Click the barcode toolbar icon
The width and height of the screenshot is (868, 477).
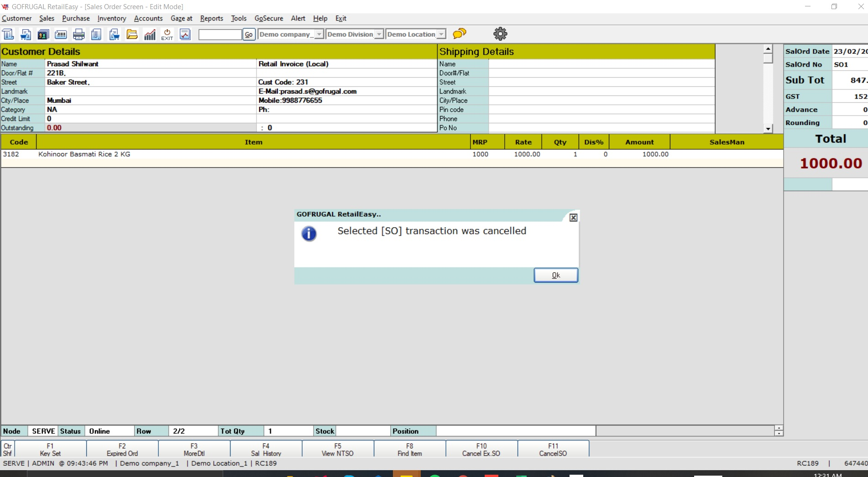pyautogui.click(x=61, y=34)
